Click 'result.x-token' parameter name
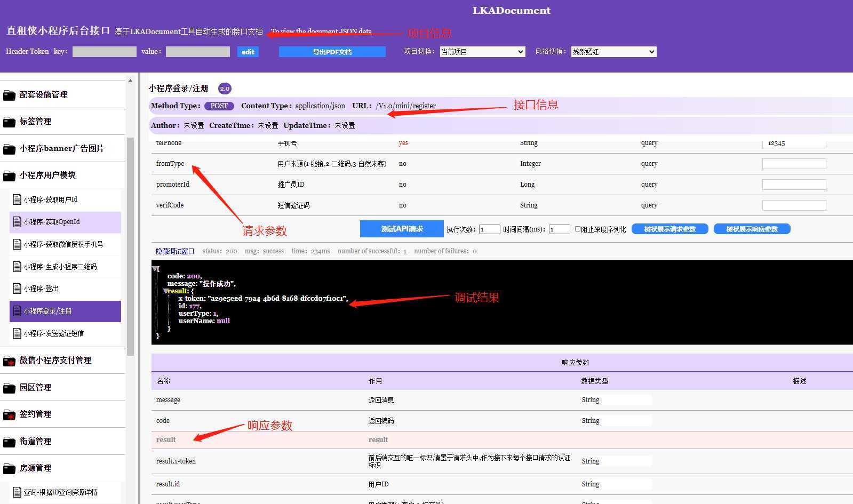The width and height of the screenshot is (853, 504). click(x=176, y=461)
